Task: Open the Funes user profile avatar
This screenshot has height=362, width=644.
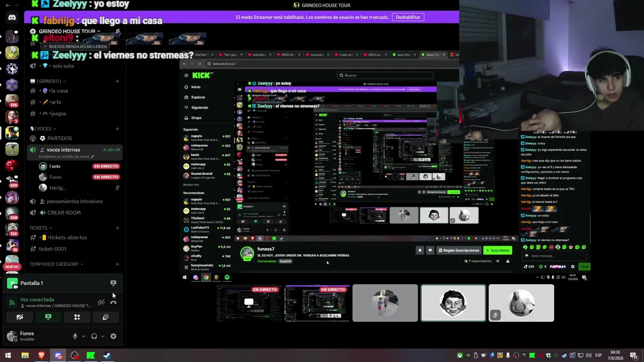Action: (12, 336)
